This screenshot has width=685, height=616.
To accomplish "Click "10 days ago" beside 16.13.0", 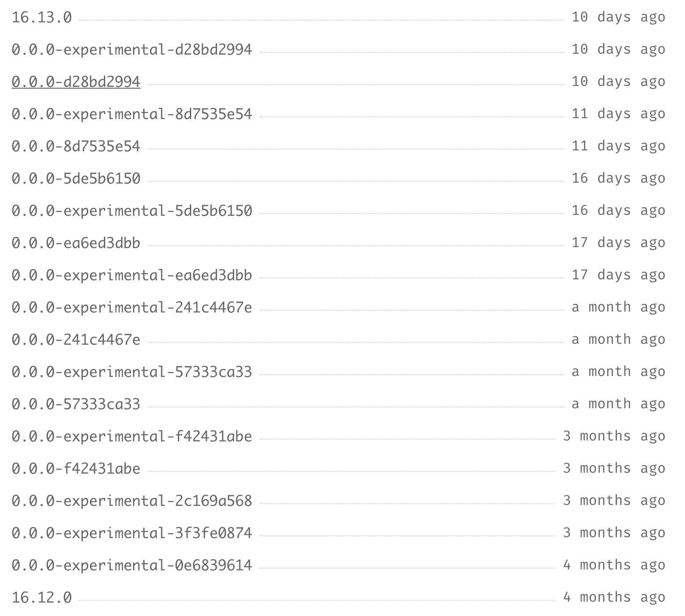I will click(x=618, y=17).
